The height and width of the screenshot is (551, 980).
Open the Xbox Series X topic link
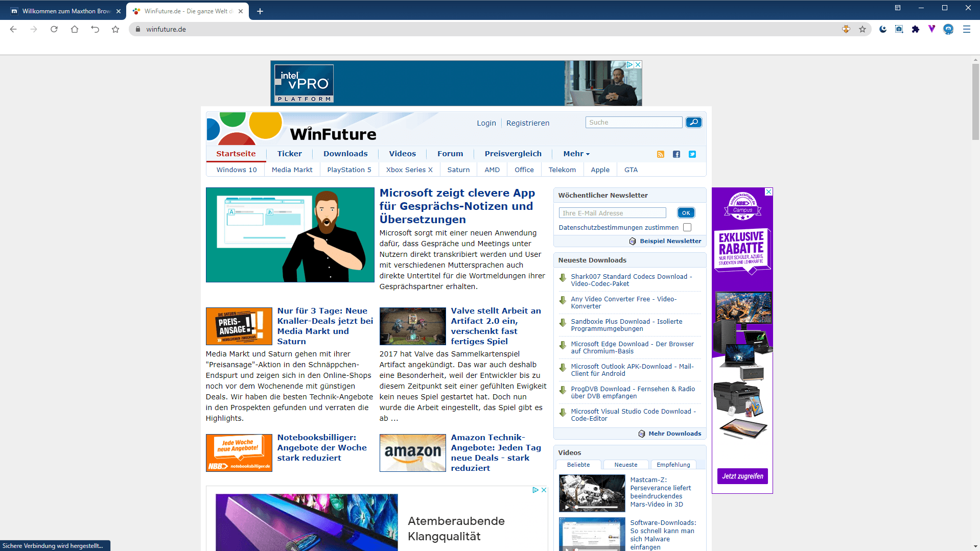tap(409, 170)
